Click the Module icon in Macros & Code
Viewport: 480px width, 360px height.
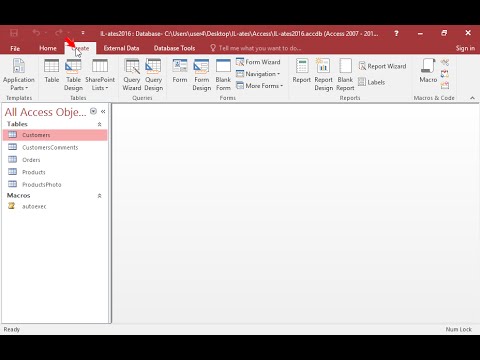(445, 62)
